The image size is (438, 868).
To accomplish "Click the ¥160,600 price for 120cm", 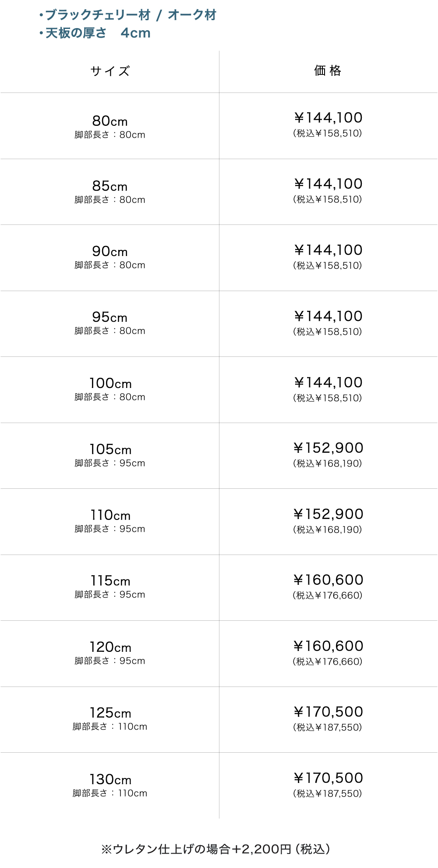I will (x=328, y=646).
